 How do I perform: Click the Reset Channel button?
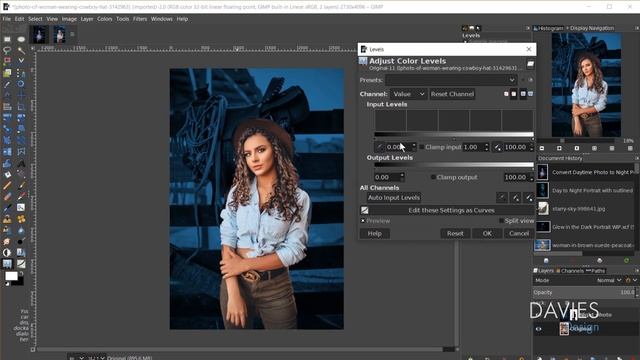pyautogui.click(x=452, y=94)
